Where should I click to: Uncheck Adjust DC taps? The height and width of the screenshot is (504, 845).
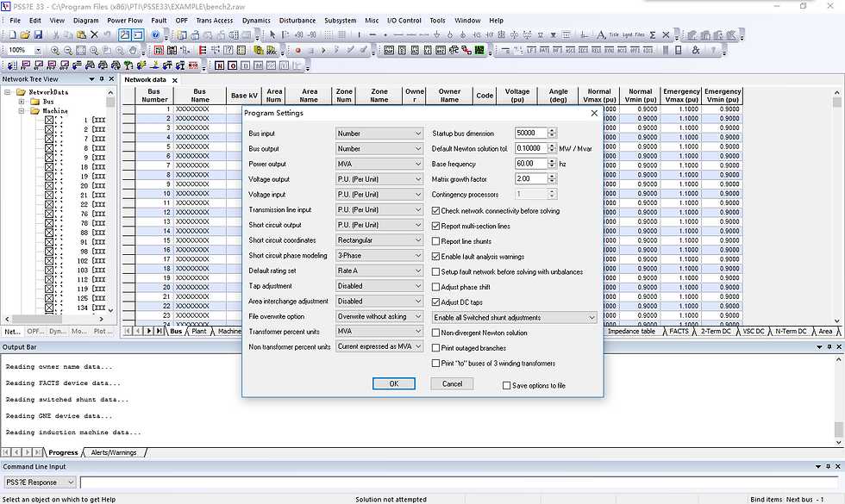pos(436,302)
